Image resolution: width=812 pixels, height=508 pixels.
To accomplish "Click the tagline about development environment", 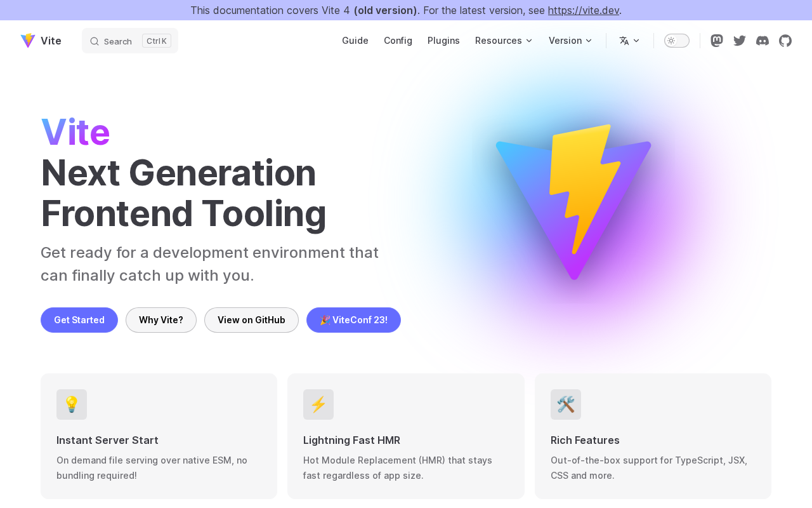I will [x=209, y=264].
